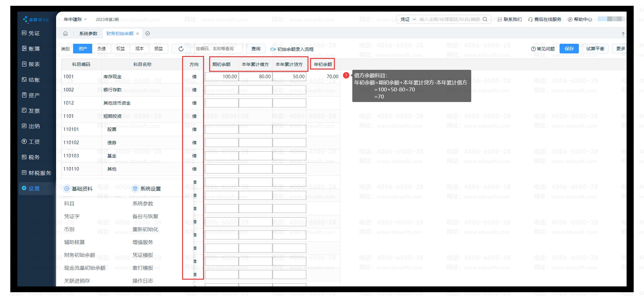This screenshot has height=298, width=644.
Task: Open 系统参数 in settings menu
Action: point(143,204)
